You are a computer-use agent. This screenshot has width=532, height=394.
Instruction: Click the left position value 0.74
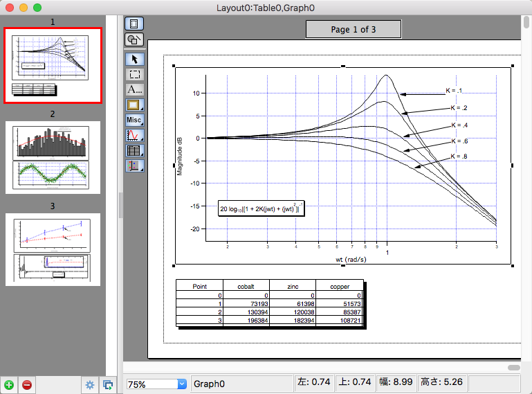pos(314,382)
